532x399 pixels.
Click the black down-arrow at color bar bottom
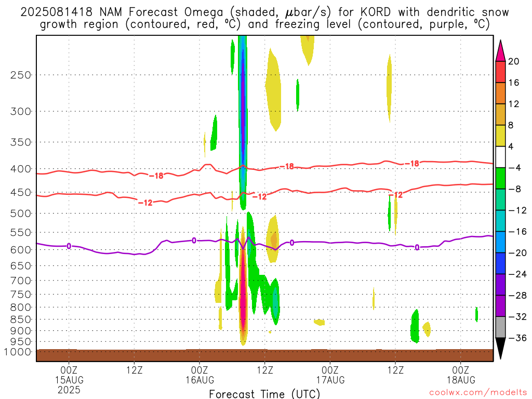(500, 349)
